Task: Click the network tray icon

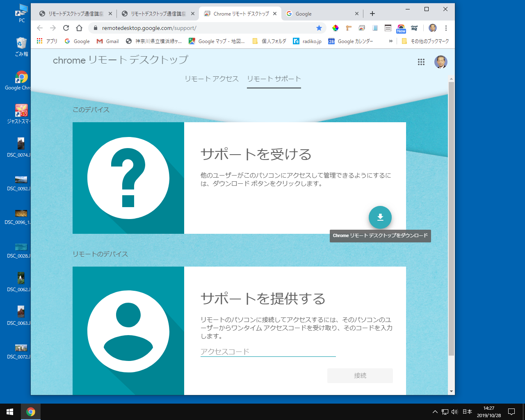Action: pos(445,412)
